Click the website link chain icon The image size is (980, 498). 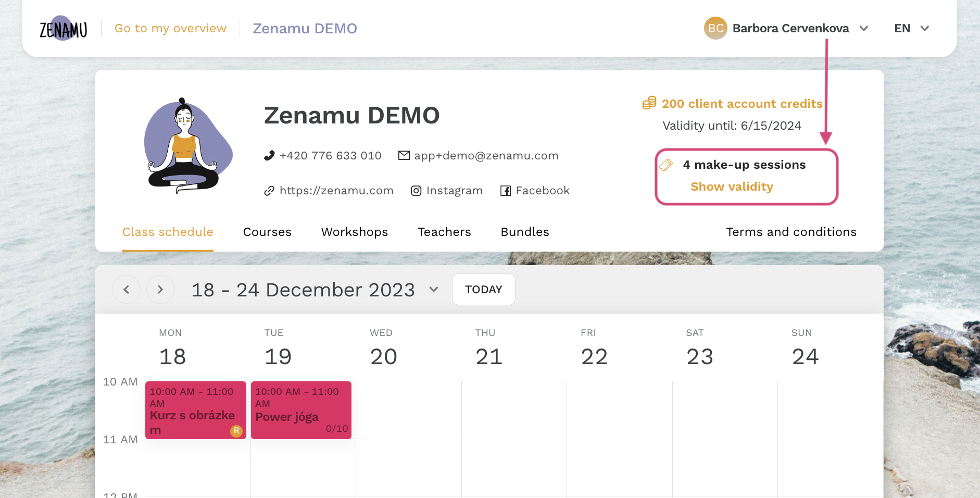pyautogui.click(x=269, y=191)
